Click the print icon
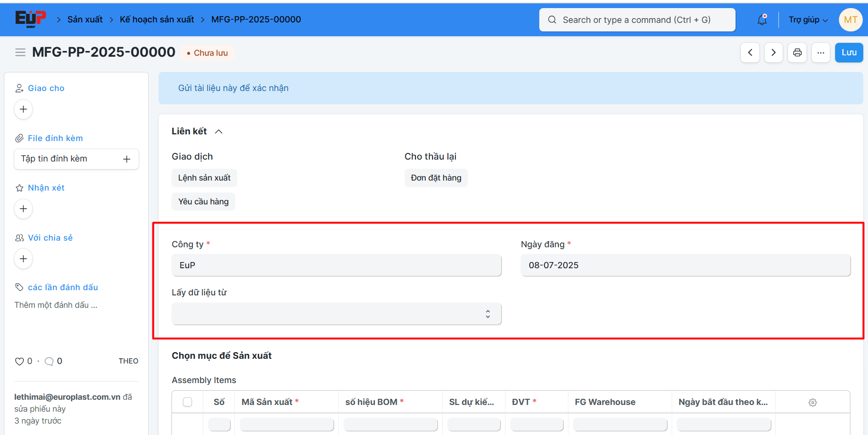The image size is (868, 435). (797, 52)
